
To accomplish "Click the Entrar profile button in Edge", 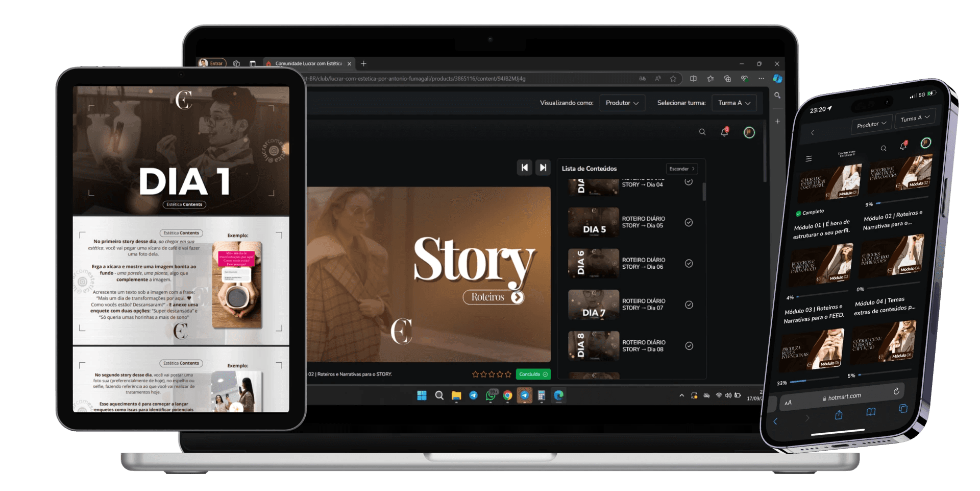I will (x=211, y=63).
